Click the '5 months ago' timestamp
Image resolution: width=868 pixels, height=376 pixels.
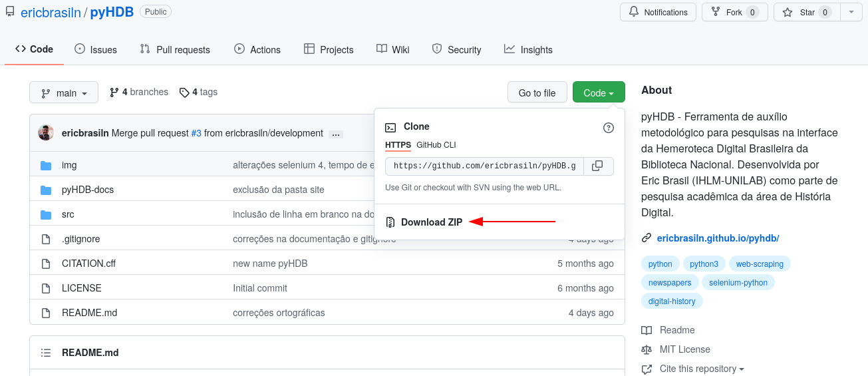(x=585, y=264)
